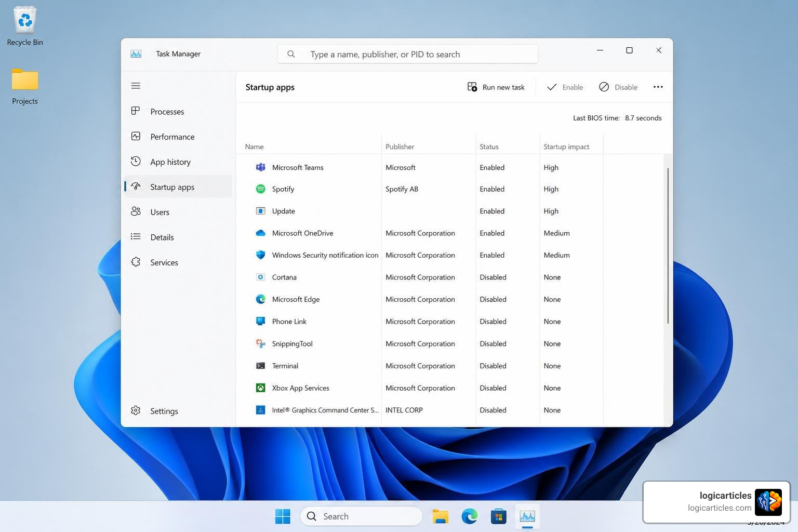Click the Microsoft OneDrive cloud icon
Viewport: 798px width, 532px height.
click(x=260, y=233)
